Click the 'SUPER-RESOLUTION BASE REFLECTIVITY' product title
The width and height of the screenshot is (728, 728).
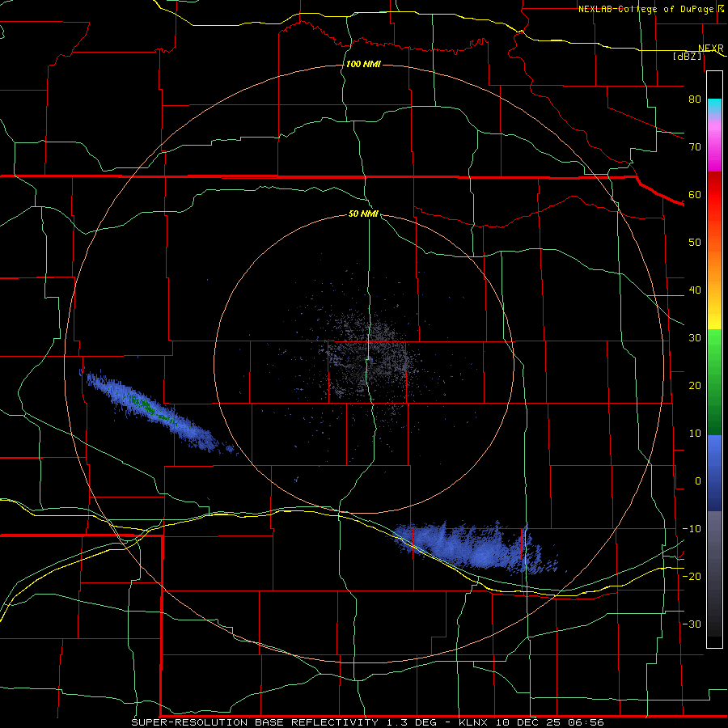255,722
